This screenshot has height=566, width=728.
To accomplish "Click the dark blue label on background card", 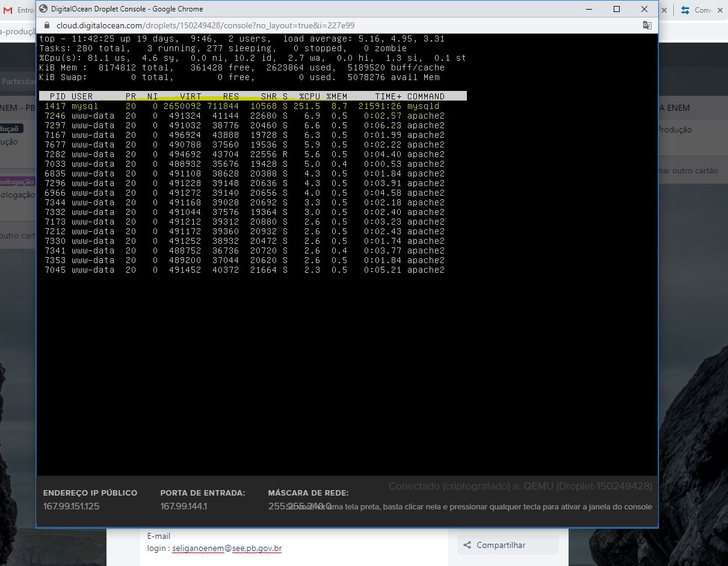I will point(11,129).
